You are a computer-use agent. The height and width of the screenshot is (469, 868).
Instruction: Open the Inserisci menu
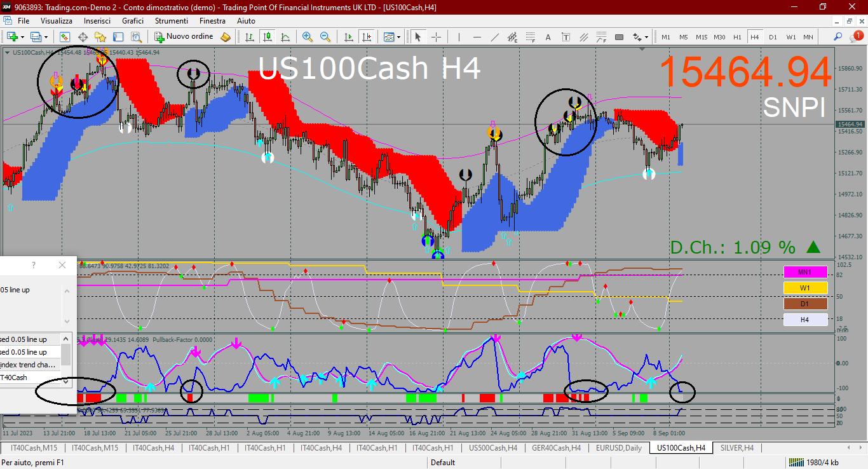(97, 21)
